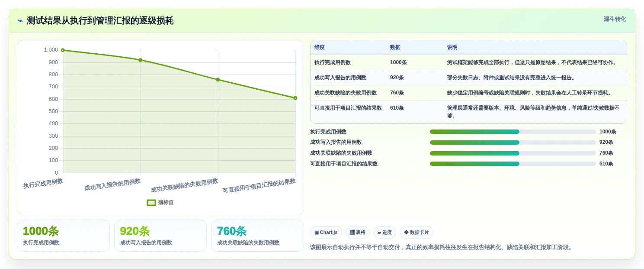Click the 1000条 label beside the first progress bar

coord(608,132)
